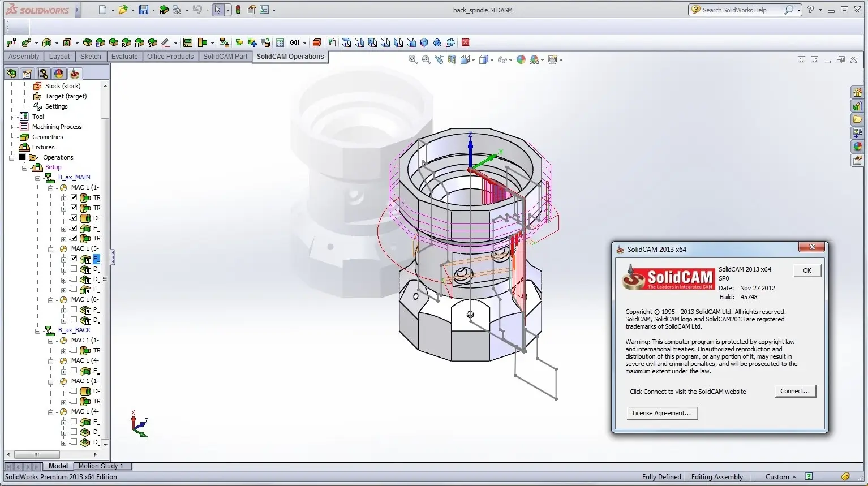Switch to the Evaluate tab
This screenshot has width=868, height=486.
tap(124, 57)
